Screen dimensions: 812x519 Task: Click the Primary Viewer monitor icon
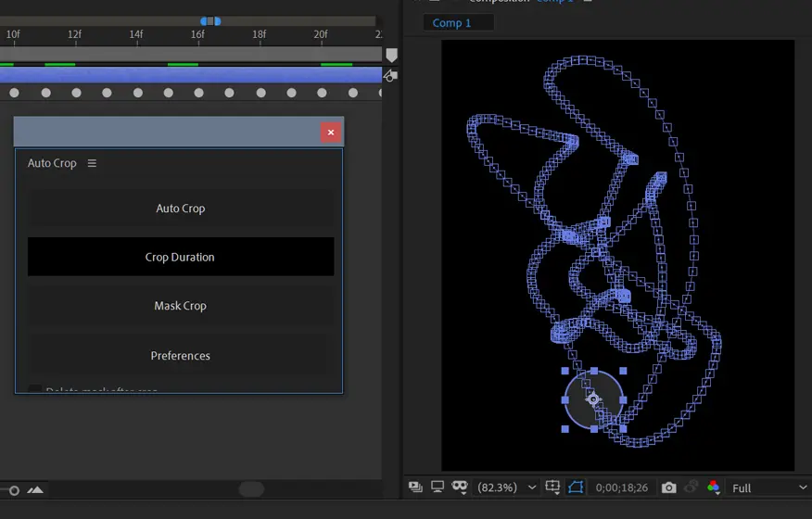pos(438,487)
